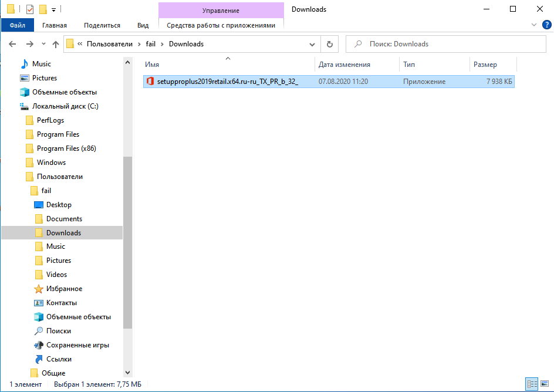The height and width of the screenshot is (392, 554).
Task: Click the Приложение type cell
Action: click(x=424, y=81)
